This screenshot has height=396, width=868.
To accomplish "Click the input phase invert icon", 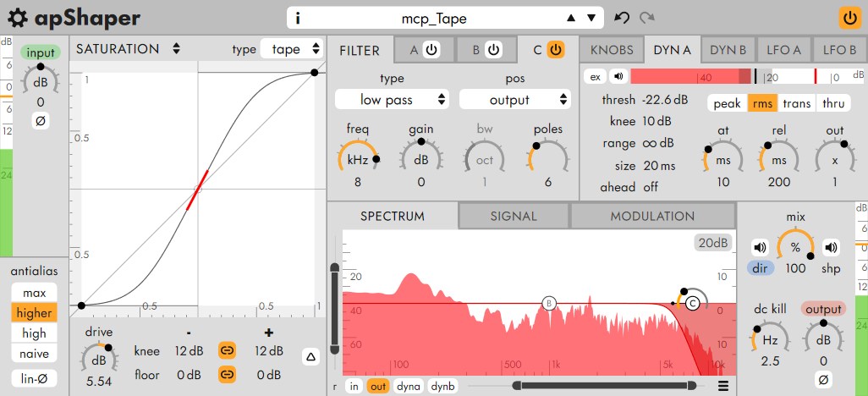I will (39, 121).
